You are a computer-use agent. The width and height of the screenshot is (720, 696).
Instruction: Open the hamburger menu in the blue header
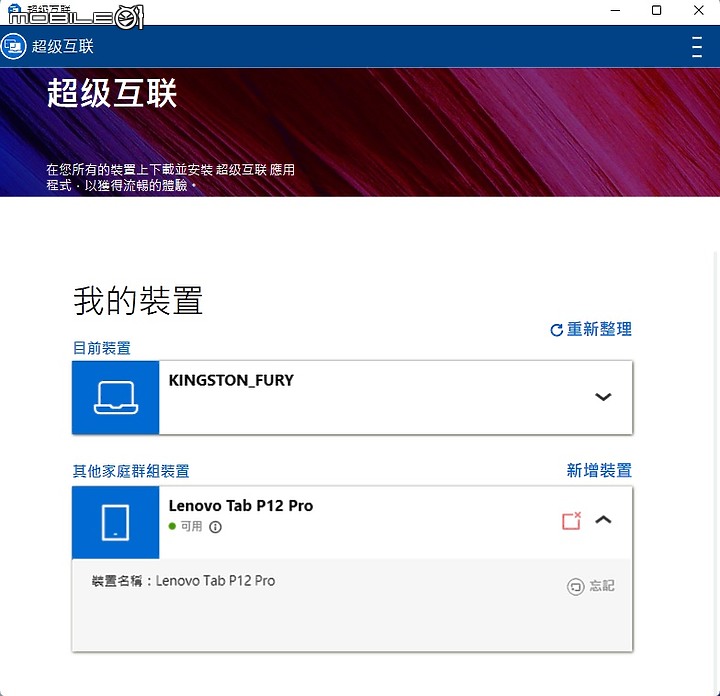pyautogui.click(x=697, y=47)
